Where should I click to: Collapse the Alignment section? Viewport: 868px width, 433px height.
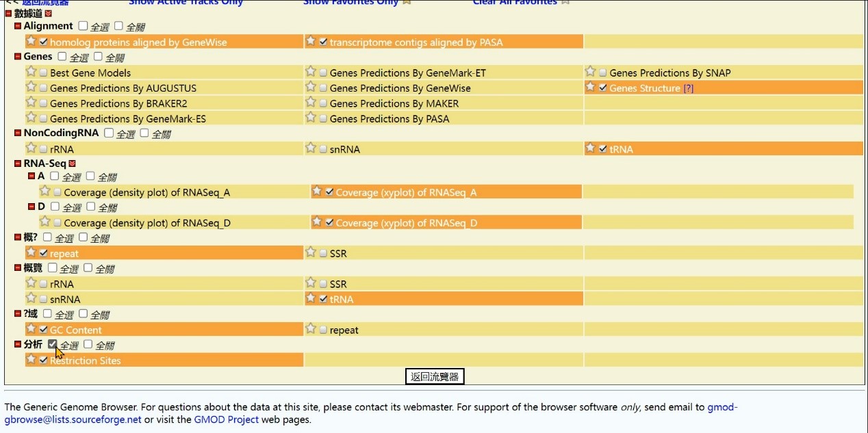pyautogui.click(x=18, y=26)
